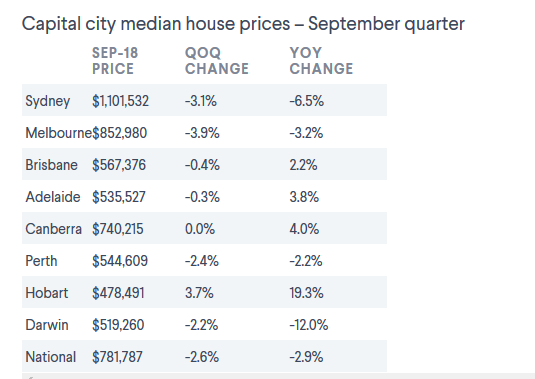Click the YOY CHANGE column header
The image size is (535, 379).
tap(321, 61)
